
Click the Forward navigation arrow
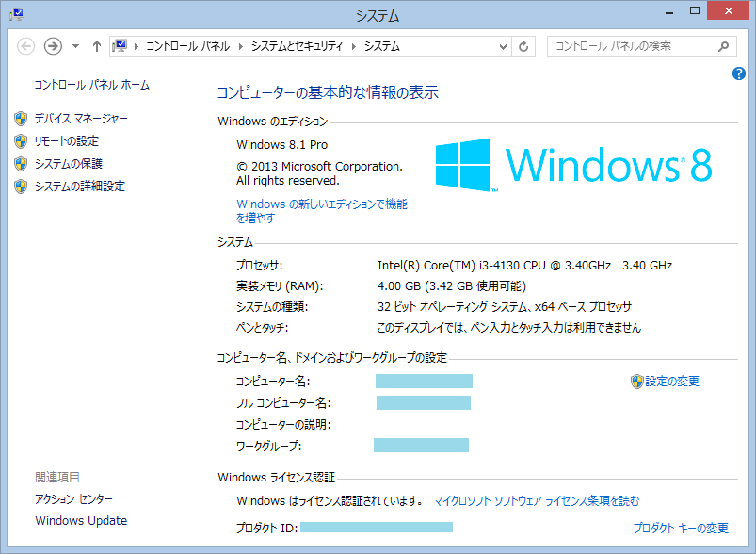[x=53, y=46]
